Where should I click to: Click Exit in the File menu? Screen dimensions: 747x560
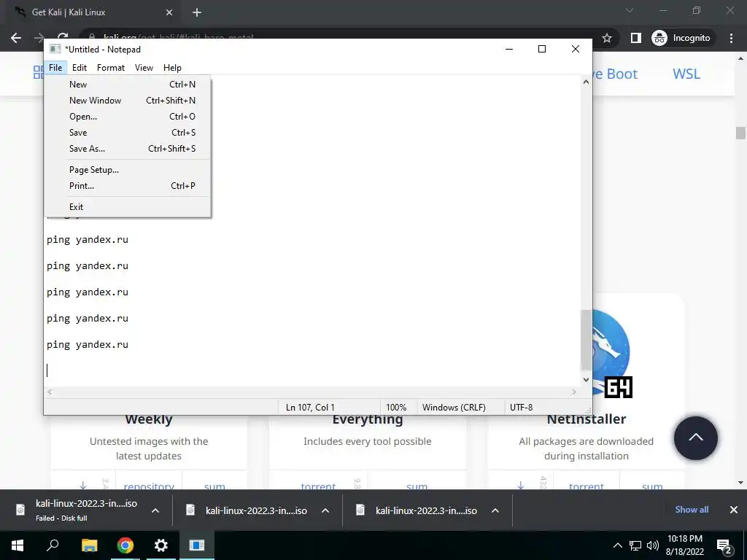[x=127, y=206]
